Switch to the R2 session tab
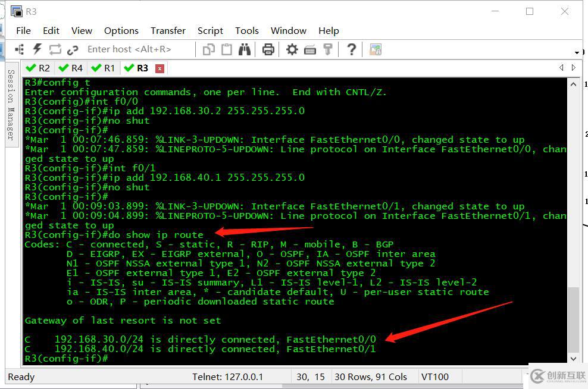Viewport: 588px width, 389px height. tap(38, 68)
